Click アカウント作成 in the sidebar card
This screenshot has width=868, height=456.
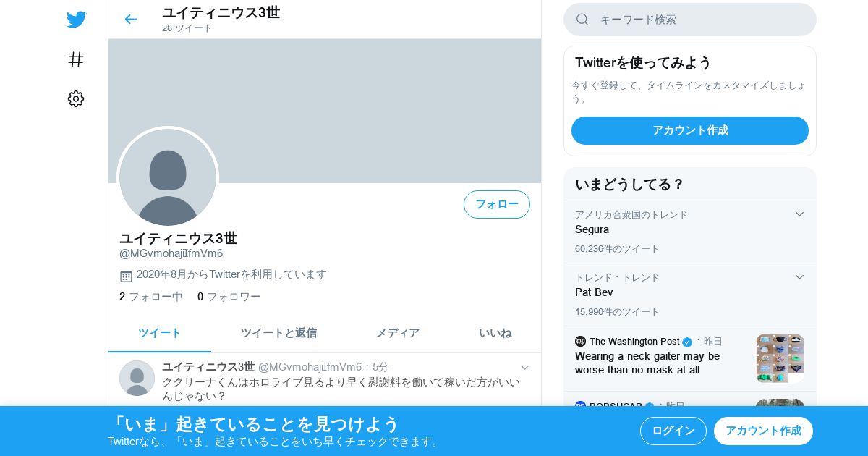690,130
